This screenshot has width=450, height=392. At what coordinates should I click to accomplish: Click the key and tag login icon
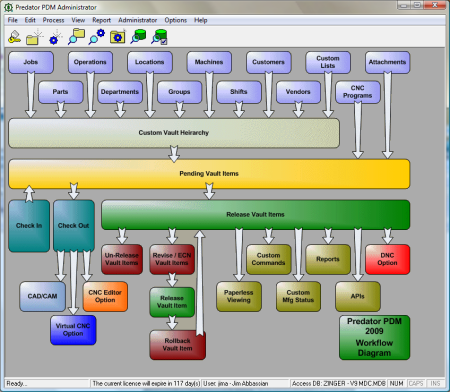(x=14, y=37)
